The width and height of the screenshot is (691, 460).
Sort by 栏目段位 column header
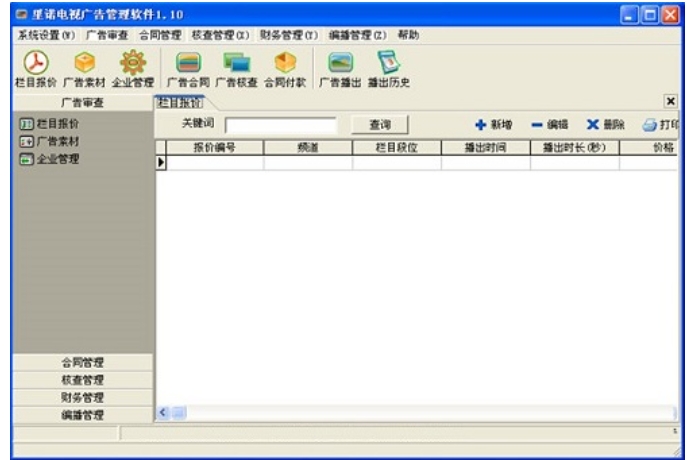point(397,148)
